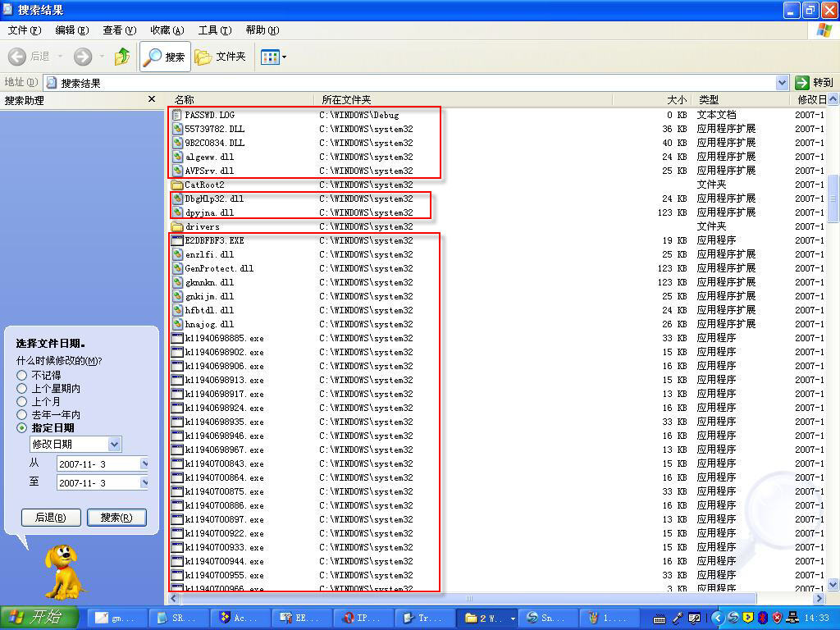Switch to the 'Sn...' taskbar window
Viewport: 840px width, 630px height.
tap(548, 618)
